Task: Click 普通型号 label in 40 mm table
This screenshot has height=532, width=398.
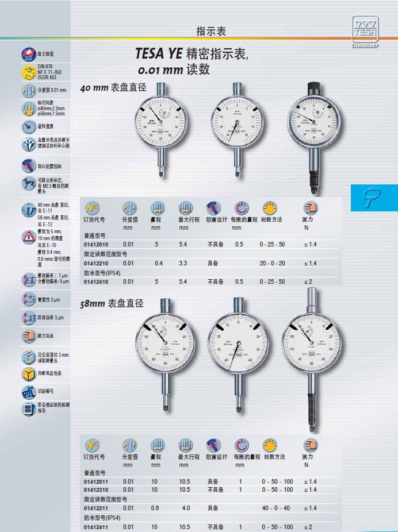Action: (x=95, y=236)
